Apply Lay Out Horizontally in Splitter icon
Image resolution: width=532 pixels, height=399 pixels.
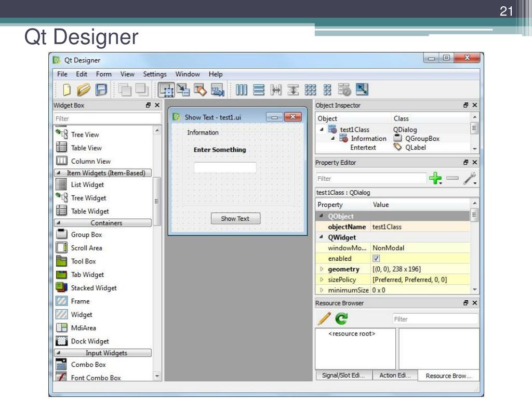click(x=276, y=90)
